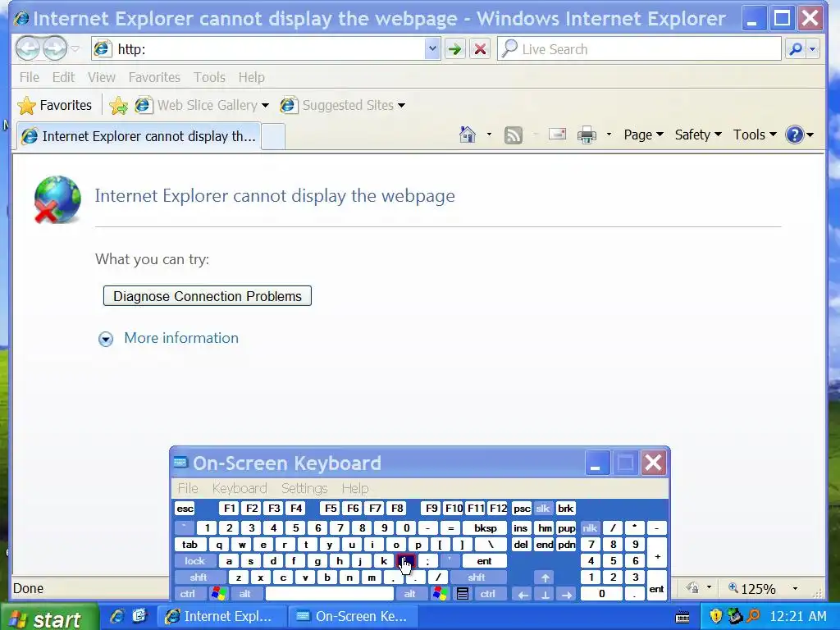Click the left arrow key on keyboard

tap(523, 594)
